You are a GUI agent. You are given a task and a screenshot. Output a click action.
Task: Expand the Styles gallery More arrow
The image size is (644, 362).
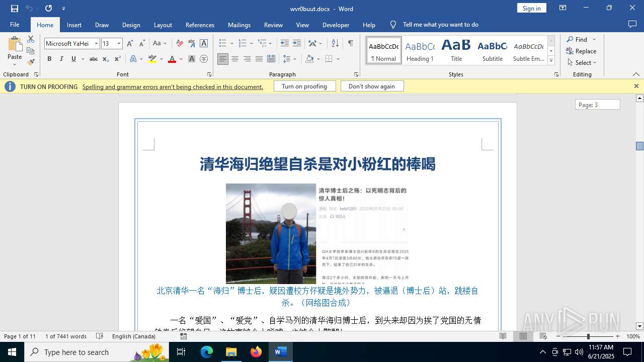pyautogui.click(x=551, y=61)
